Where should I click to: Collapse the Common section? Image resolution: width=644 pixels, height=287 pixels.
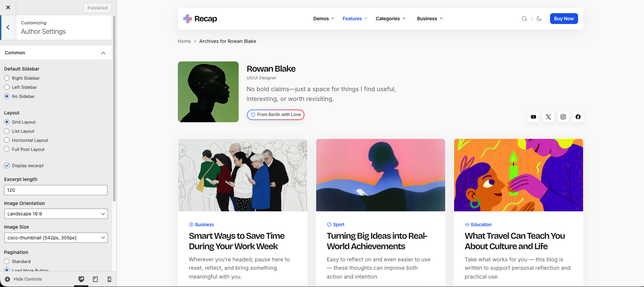click(103, 53)
